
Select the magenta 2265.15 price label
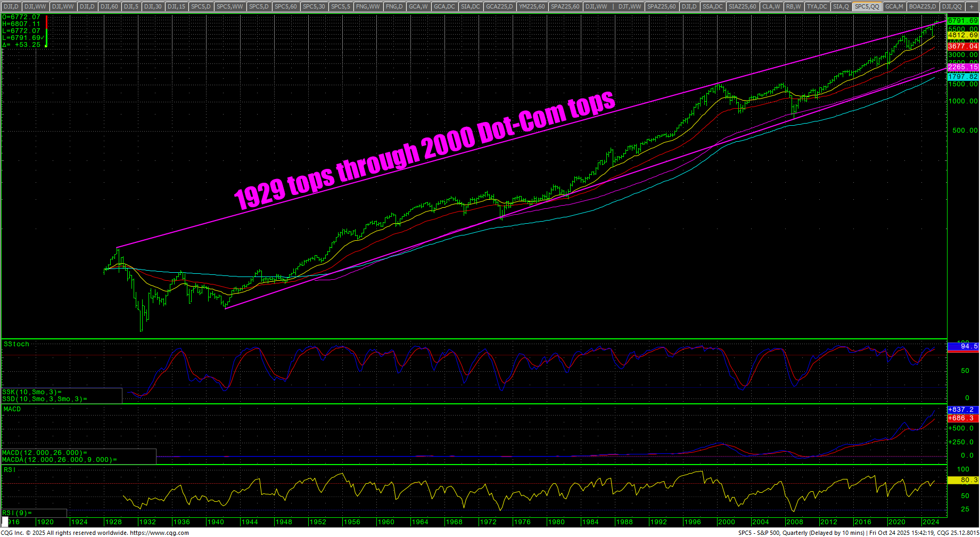pos(962,67)
